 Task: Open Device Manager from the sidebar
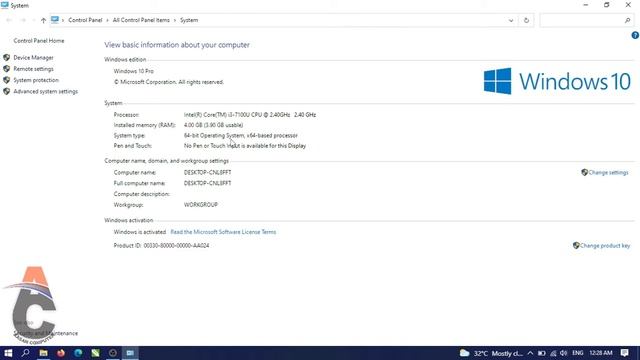click(33, 58)
